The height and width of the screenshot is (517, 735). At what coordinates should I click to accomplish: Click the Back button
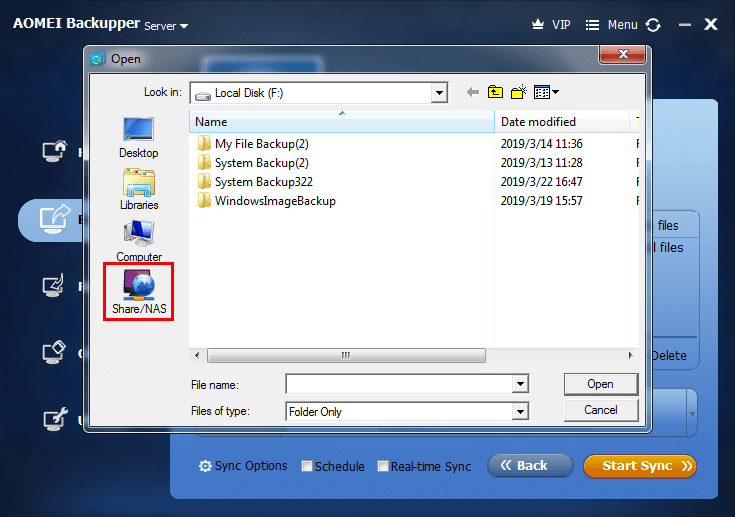(x=530, y=465)
